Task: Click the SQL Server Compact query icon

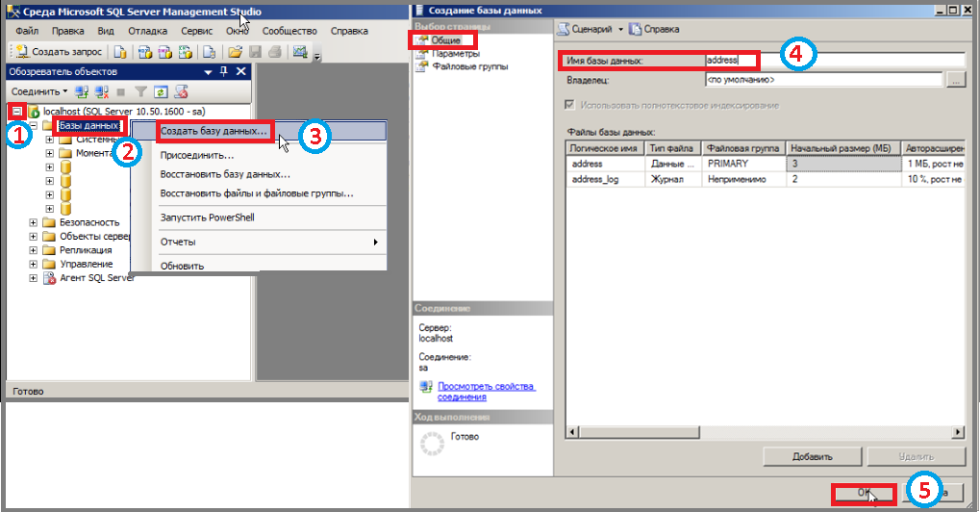Action: (x=210, y=53)
